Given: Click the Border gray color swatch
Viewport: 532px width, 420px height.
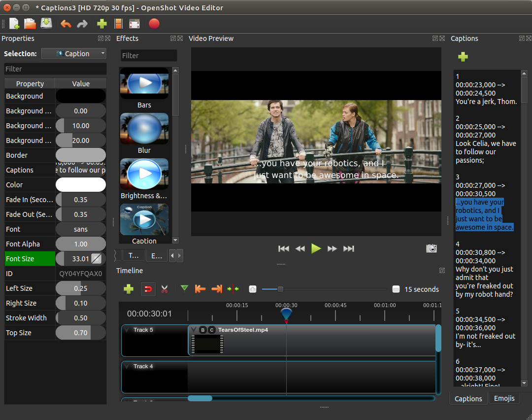Looking at the screenshot, I should (x=81, y=155).
